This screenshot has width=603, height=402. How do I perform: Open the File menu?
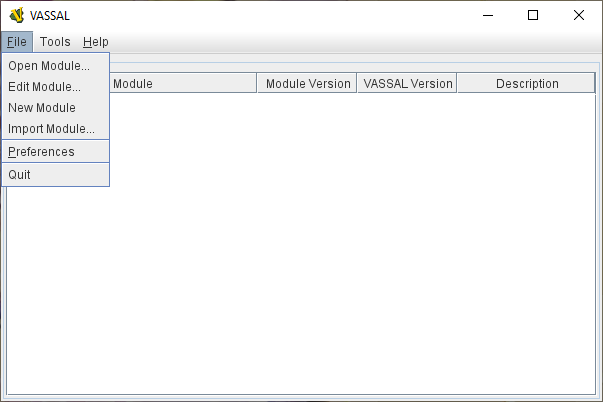(17, 42)
